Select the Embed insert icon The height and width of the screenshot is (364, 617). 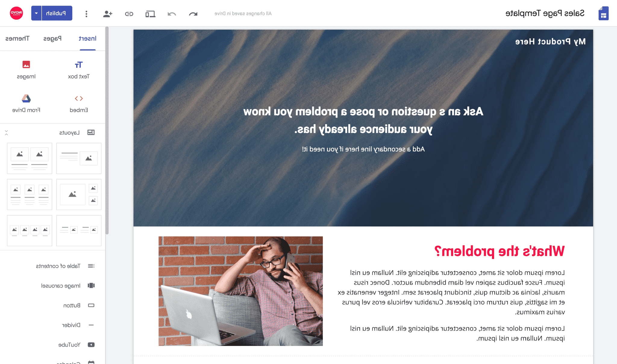[79, 98]
